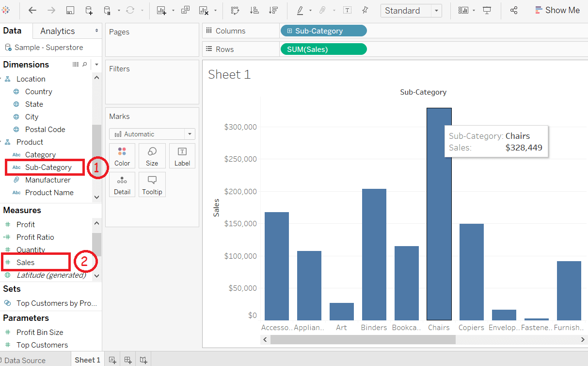Select the Product hierarchy folder
Screen dimensions: 588x366
[30, 142]
